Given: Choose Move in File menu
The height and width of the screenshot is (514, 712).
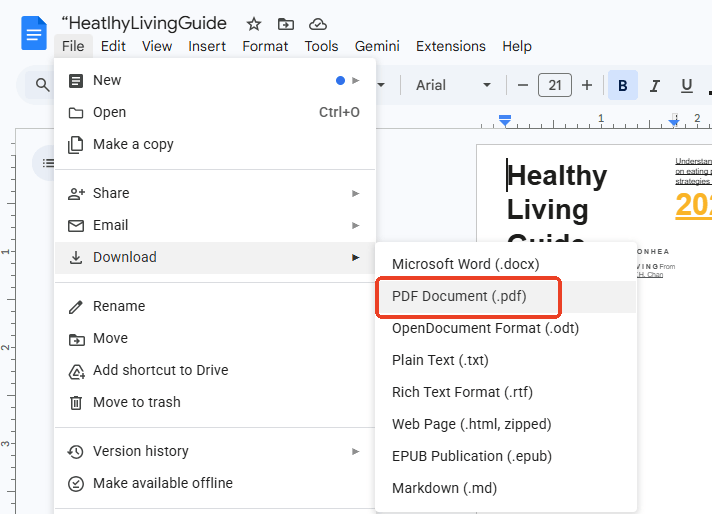Looking at the screenshot, I should (215, 338).
